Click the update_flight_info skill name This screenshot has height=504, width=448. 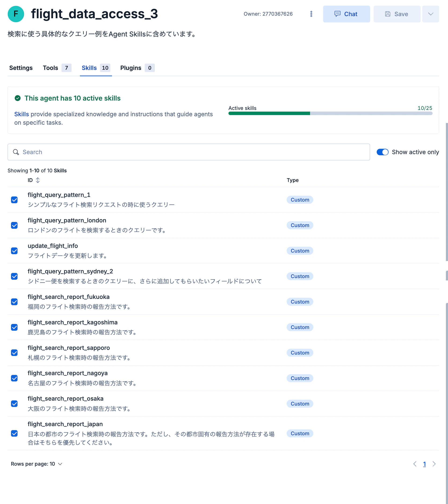coord(53,246)
